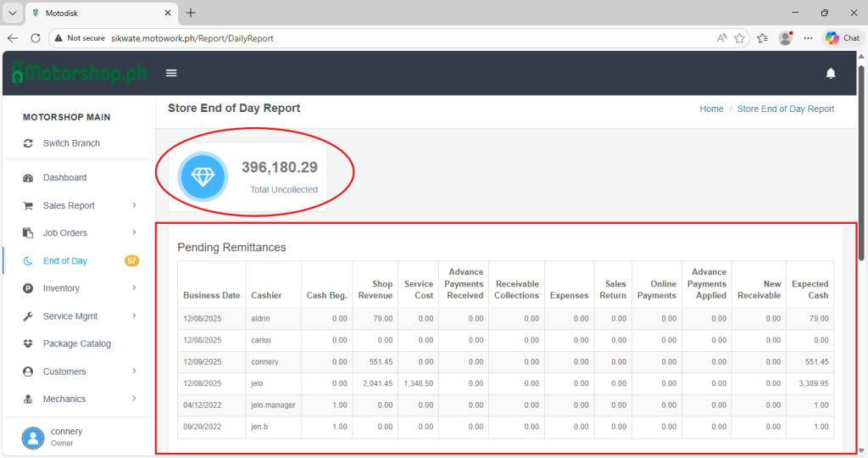The height and width of the screenshot is (458, 868).
Task: Expand the Sales Report submenu chevron
Action: click(x=135, y=205)
